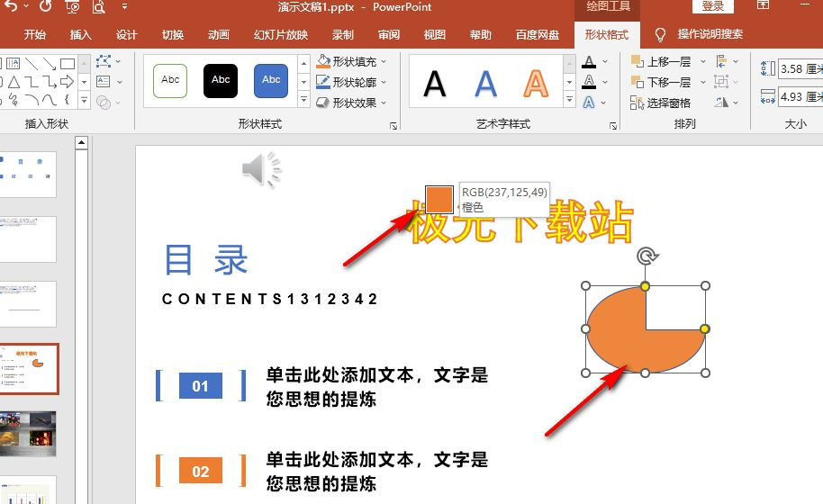Image resolution: width=823 pixels, height=504 pixels.
Task: Select the curve shape
Action: pyautogui.click(x=50, y=99)
